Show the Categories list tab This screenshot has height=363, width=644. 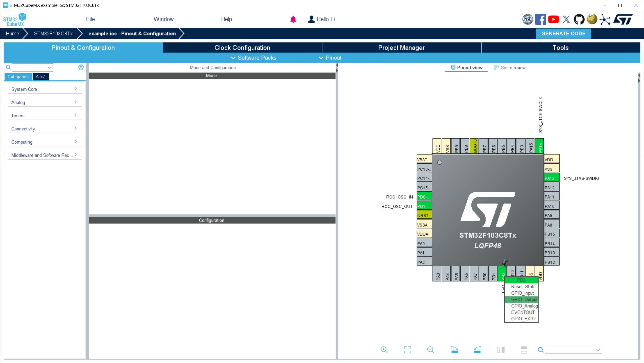[18, 77]
